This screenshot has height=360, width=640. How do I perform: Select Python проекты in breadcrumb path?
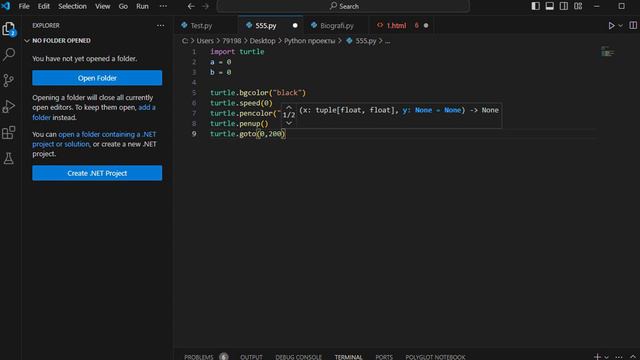click(309, 41)
